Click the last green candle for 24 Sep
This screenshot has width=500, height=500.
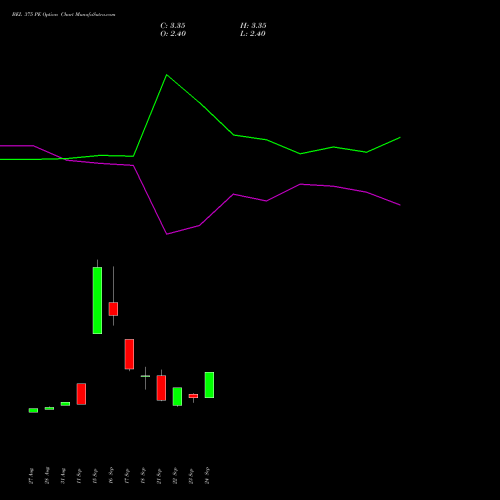point(209,385)
